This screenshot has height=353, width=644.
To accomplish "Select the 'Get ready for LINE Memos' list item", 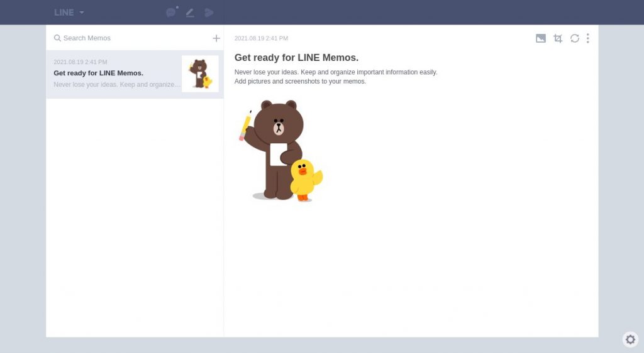I will coord(113,73).
